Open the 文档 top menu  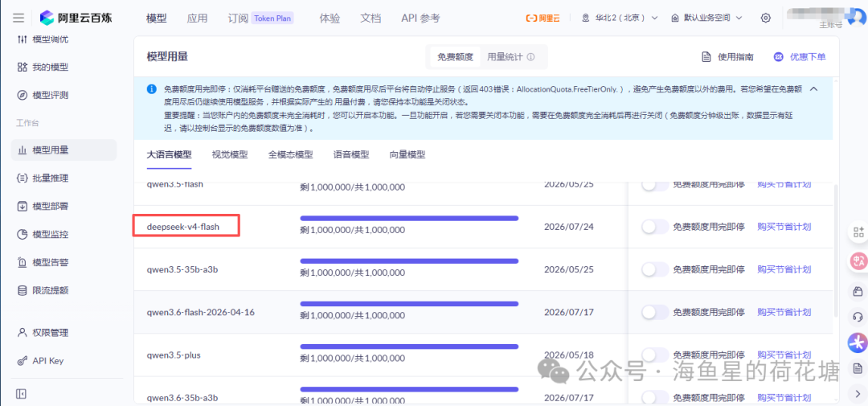point(371,18)
